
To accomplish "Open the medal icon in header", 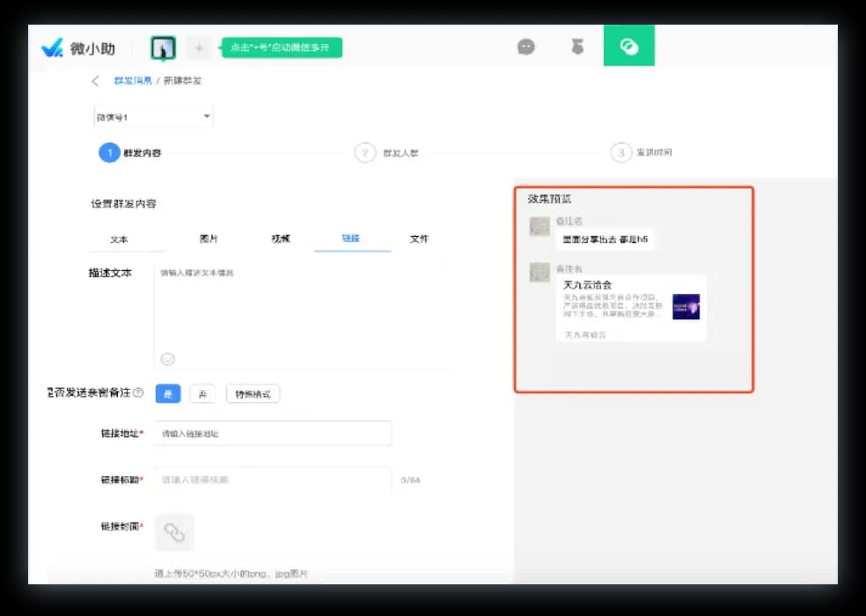I will coord(577,47).
